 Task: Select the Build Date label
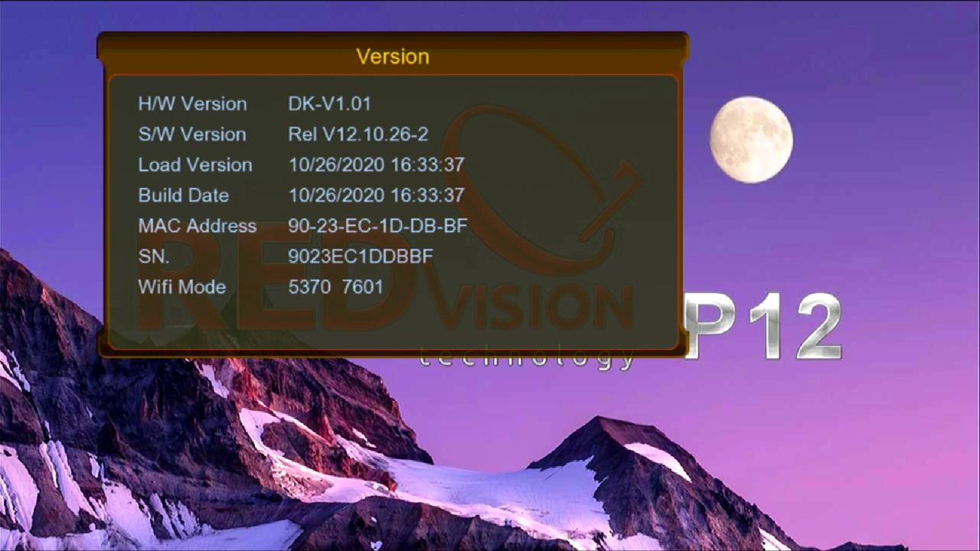pos(183,196)
